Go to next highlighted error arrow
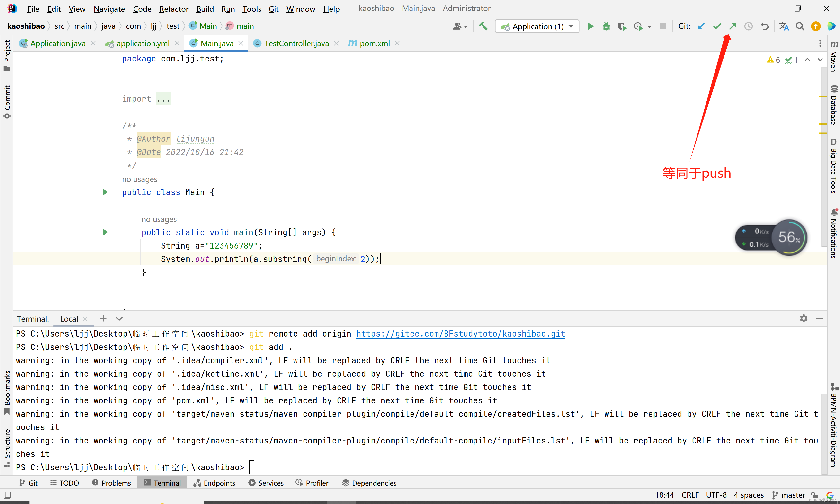This screenshot has width=840, height=504. click(820, 60)
